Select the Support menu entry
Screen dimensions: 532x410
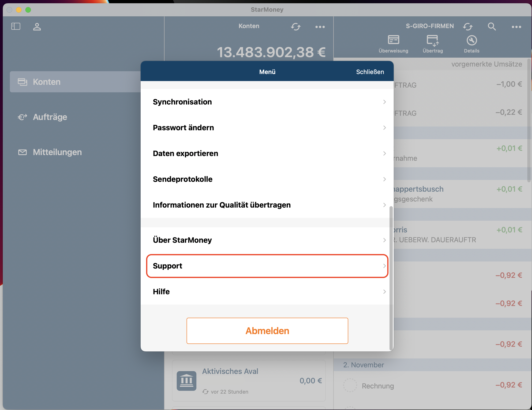pos(267,266)
